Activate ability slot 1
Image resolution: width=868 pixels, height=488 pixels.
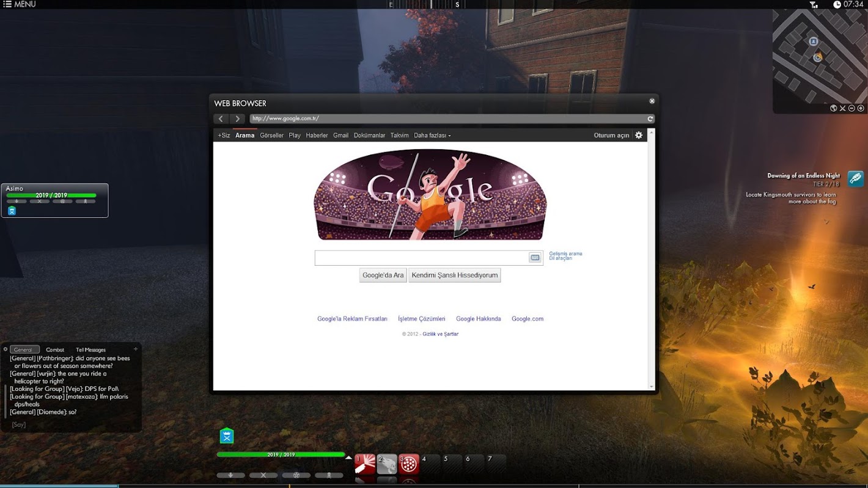365,464
